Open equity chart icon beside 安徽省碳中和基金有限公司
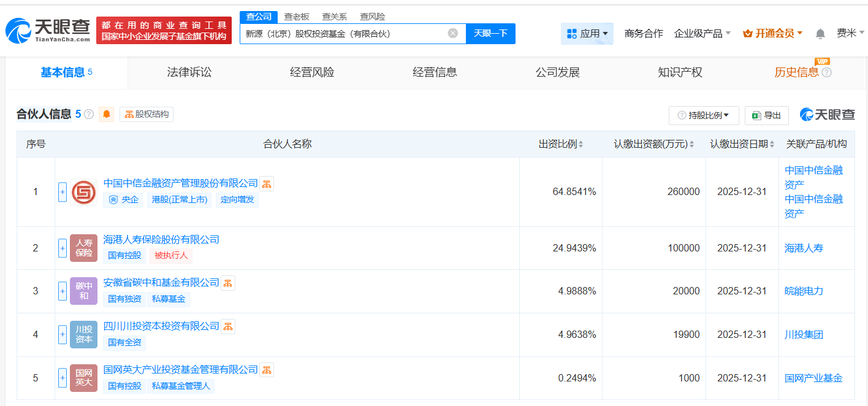868x406 pixels. point(228,283)
